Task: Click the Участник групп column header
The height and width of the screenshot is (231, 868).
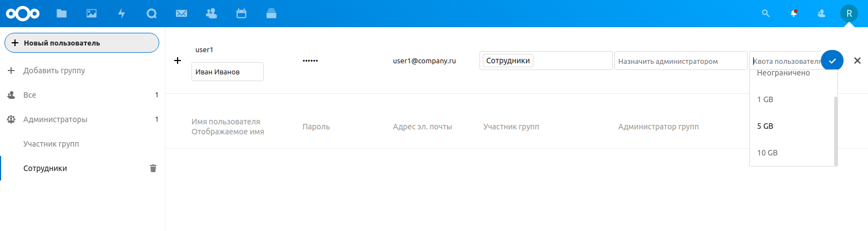Action: click(511, 127)
